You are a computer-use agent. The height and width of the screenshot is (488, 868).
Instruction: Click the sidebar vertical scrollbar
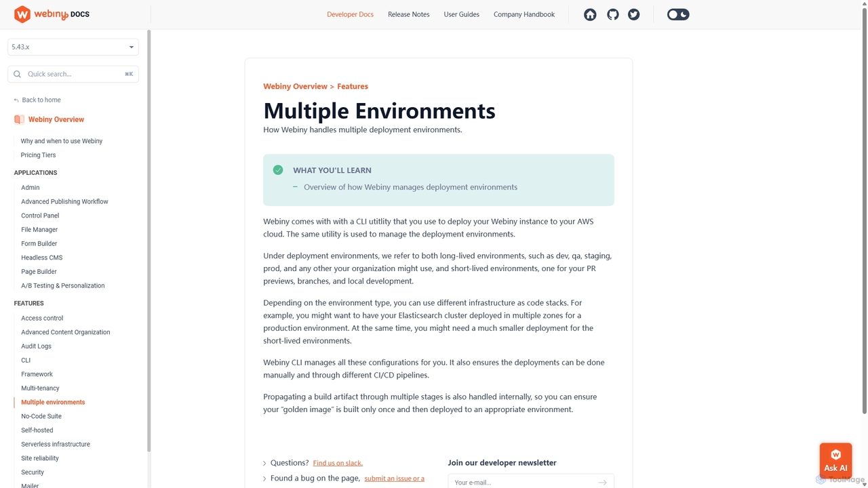(x=149, y=241)
